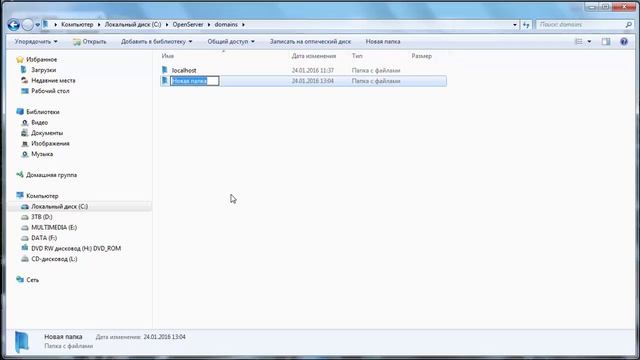Viewport: 640px width, 360px height.
Task: Click the Изображения library icon
Action: [24, 144]
